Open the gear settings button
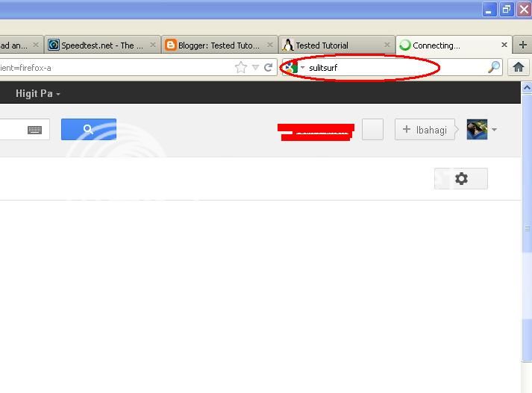The image size is (532, 393). tap(461, 178)
